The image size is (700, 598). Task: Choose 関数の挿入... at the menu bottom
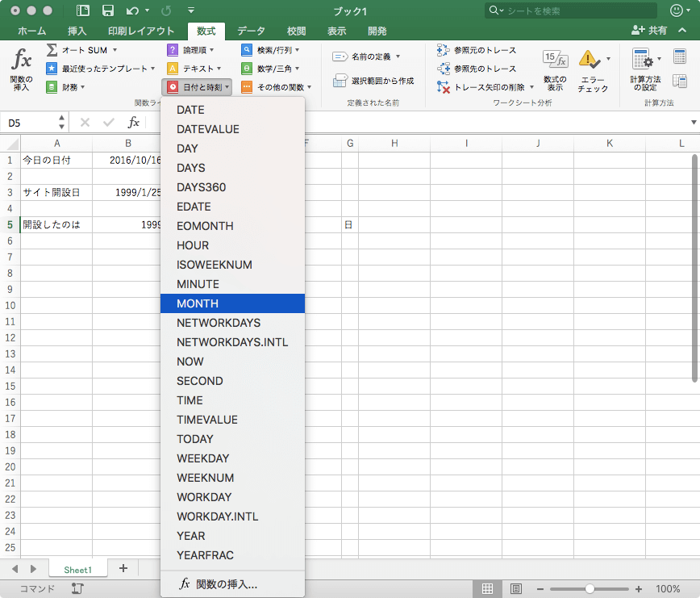tap(232, 584)
